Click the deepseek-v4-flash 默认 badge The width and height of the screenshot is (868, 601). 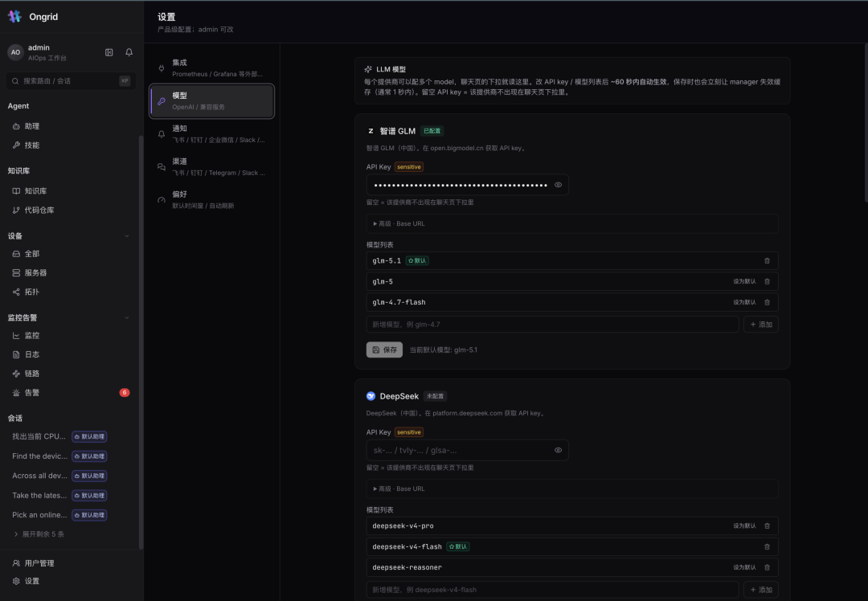coord(458,547)
